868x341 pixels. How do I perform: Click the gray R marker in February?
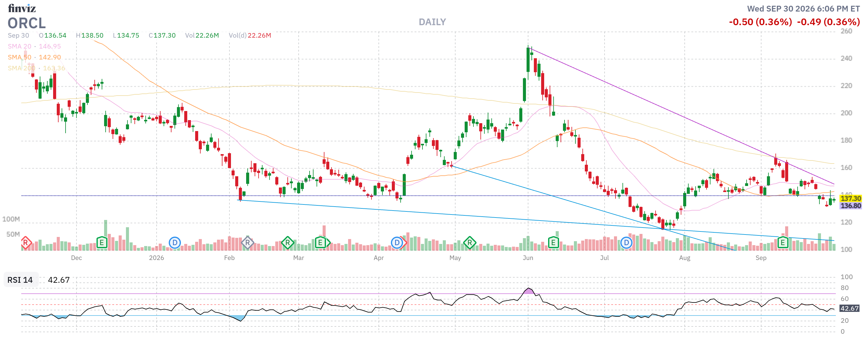point(247,243)
